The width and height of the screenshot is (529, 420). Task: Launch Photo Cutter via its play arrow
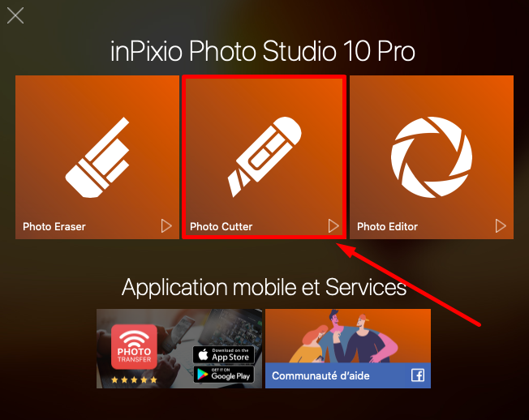[333, 226]
